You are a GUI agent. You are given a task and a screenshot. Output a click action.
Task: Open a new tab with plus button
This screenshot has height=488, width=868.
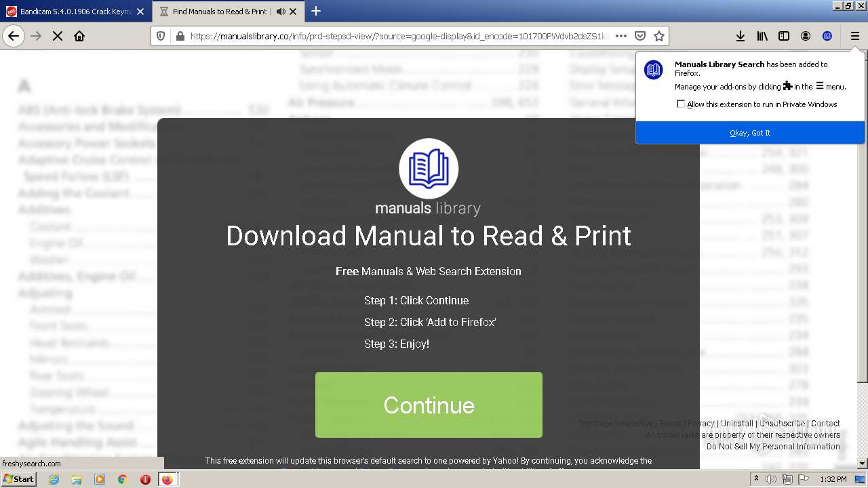(316, 12)
